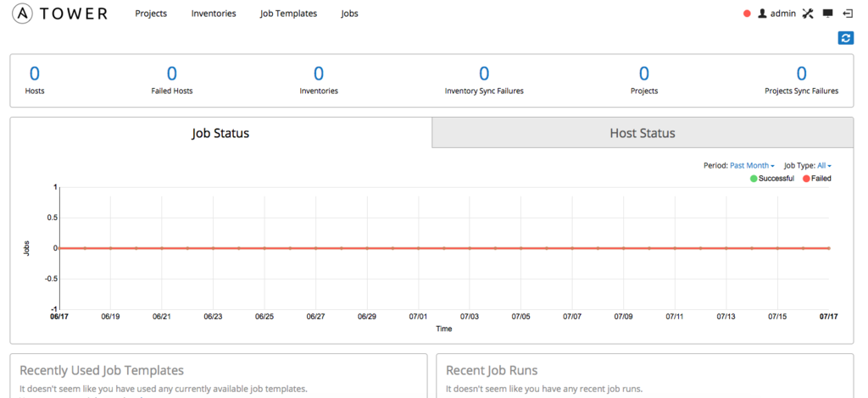
Task: Switch to the Job Status tab
Action: [x=221, y=133]
